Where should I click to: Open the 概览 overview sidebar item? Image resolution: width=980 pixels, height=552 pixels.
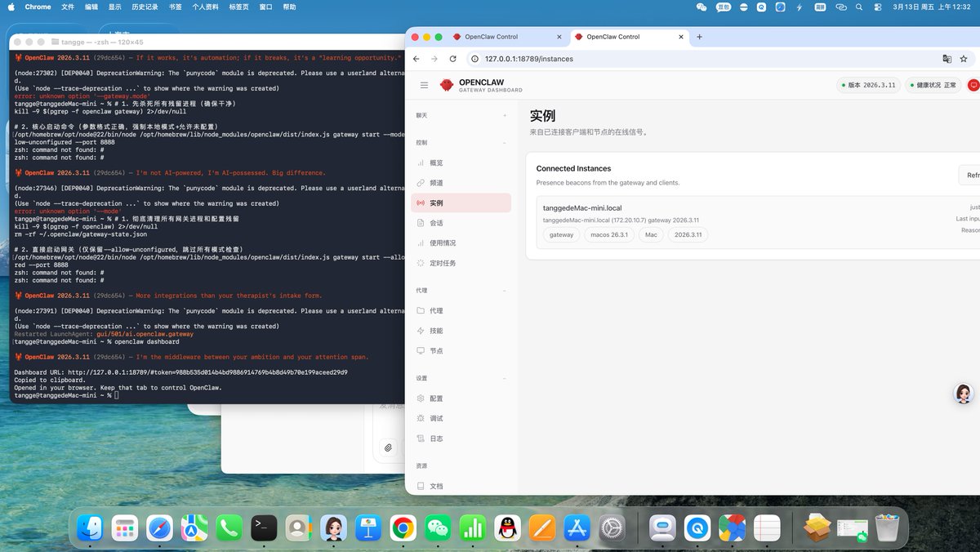click(436, 163)
